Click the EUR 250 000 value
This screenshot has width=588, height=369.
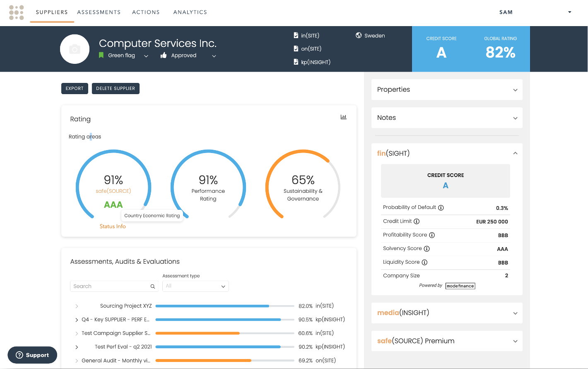(492, 222)
